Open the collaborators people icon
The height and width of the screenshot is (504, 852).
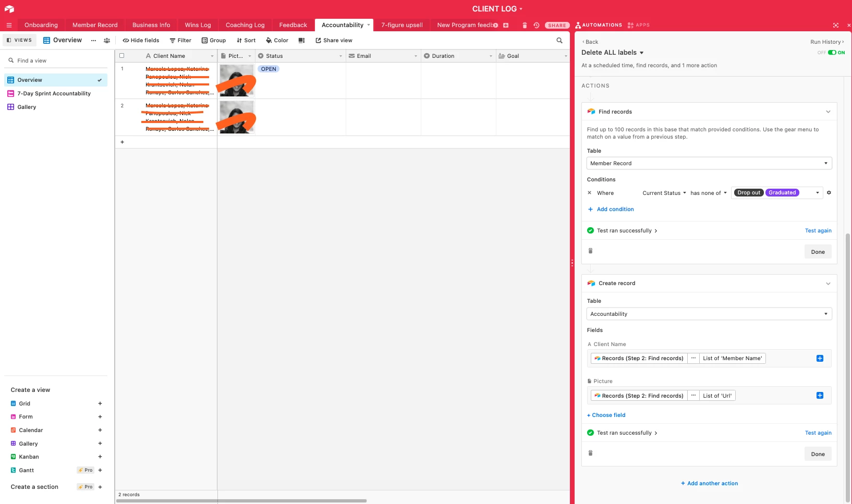[x=107, y=40]
